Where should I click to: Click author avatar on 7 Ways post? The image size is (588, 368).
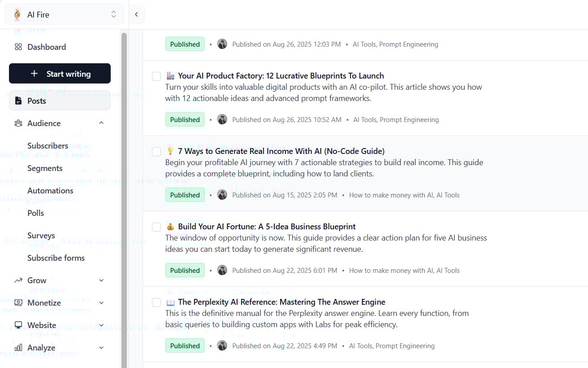(x=222, y=195)
